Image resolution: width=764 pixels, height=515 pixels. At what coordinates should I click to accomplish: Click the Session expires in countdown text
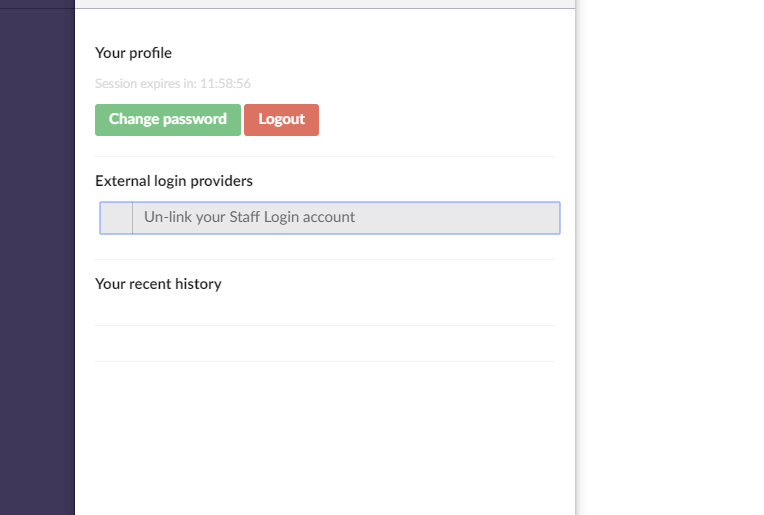(x=172, y=84)
